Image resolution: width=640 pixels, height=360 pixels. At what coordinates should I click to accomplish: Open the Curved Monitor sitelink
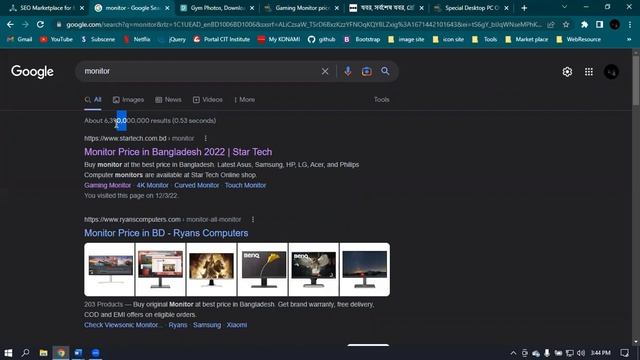(197, 185)
